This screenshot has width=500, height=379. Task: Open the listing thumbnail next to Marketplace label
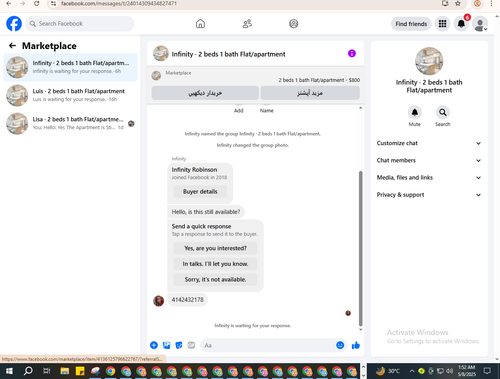click(156, 76)
